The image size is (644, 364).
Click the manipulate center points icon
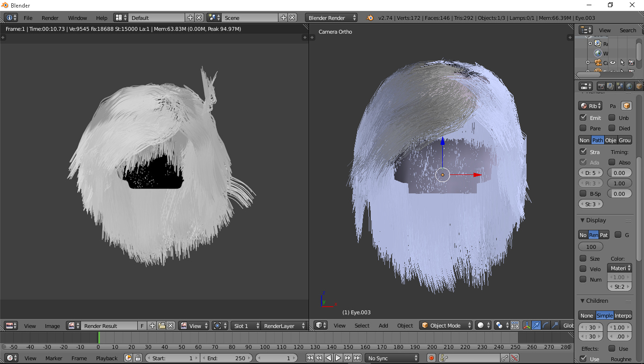515,326
